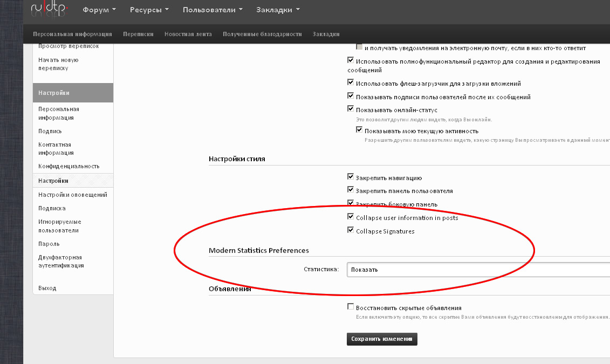Open the Закладки dropdown in top bar

click(x=278, y=10)
